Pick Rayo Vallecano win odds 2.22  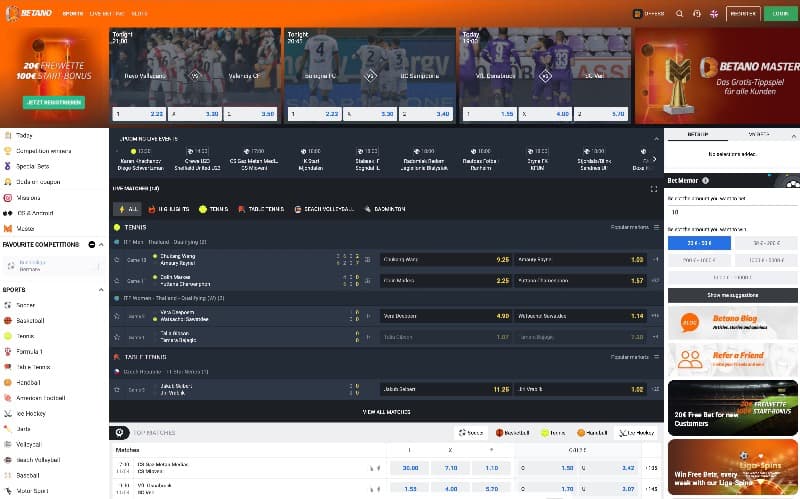click(x=139, y=114)
